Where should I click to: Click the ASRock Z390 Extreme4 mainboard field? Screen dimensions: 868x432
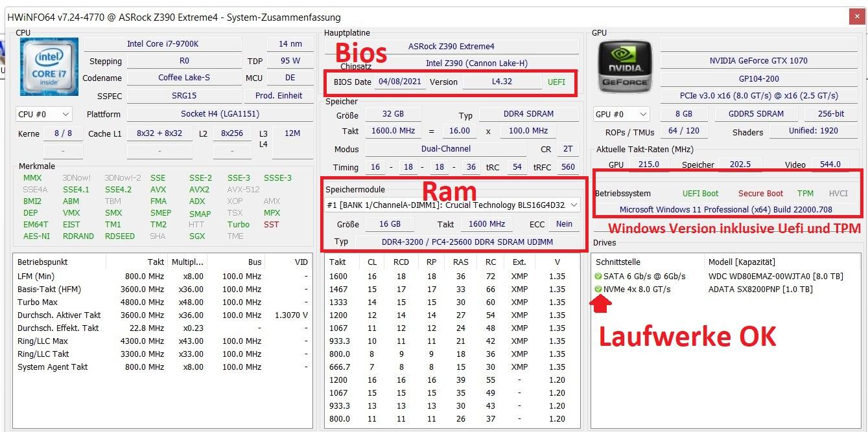[451, 47]
